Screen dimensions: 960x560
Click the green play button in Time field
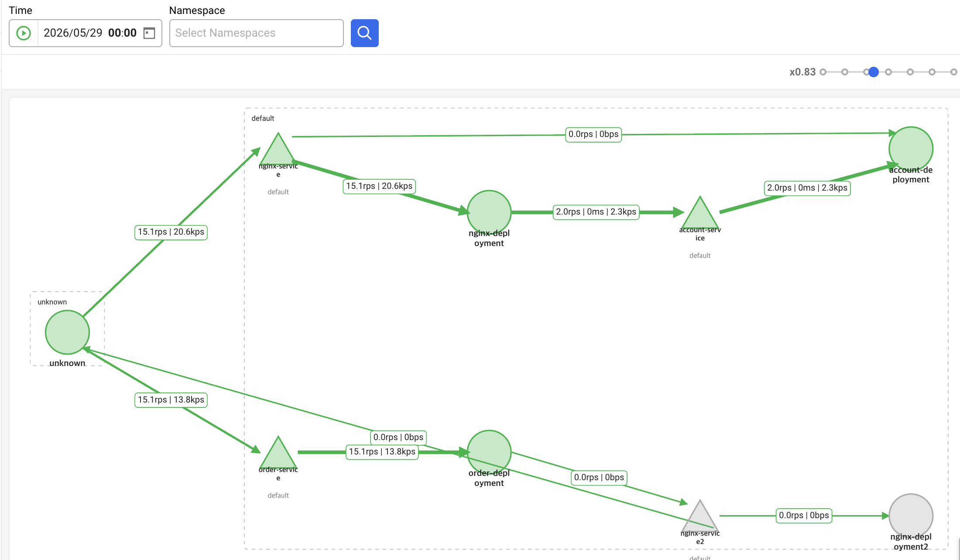24,33
